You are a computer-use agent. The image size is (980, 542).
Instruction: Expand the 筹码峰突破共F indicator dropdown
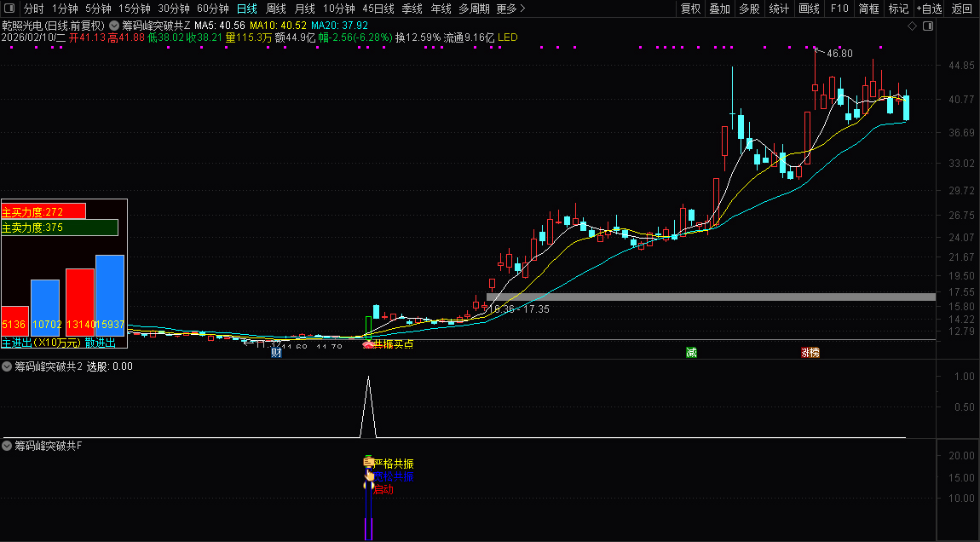[7, 446]
